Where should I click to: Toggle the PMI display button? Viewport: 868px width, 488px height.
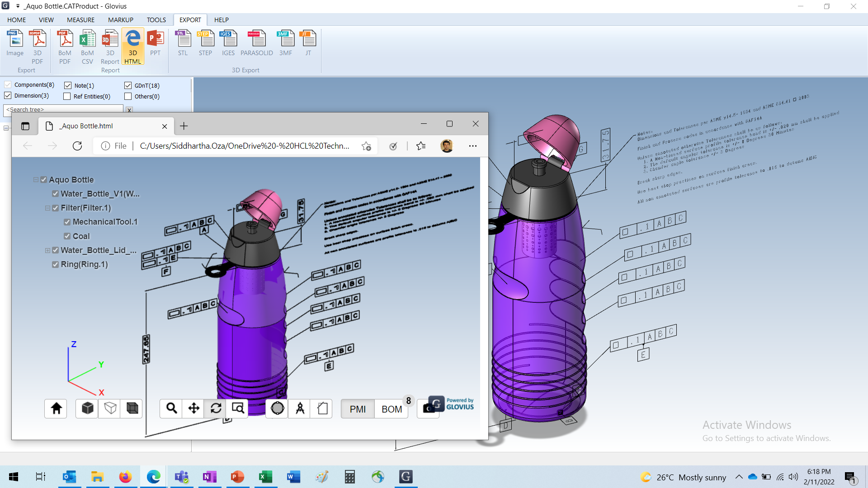pyautogui.click(x=357, y=409)
